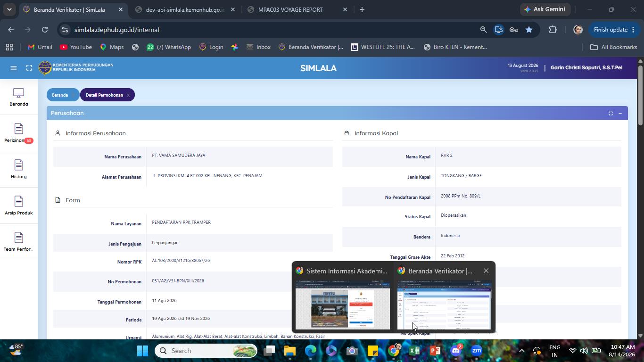The height and width of the screenshot is (362, 644).
Task: Close the Beranda Verifikator preview thumbnail
Action: coord(486,271)
